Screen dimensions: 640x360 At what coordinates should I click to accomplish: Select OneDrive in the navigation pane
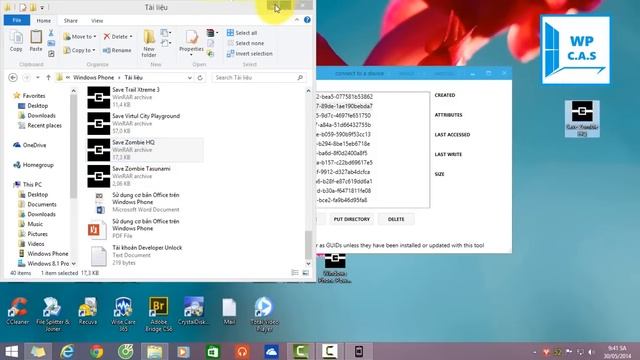(30, 145)
